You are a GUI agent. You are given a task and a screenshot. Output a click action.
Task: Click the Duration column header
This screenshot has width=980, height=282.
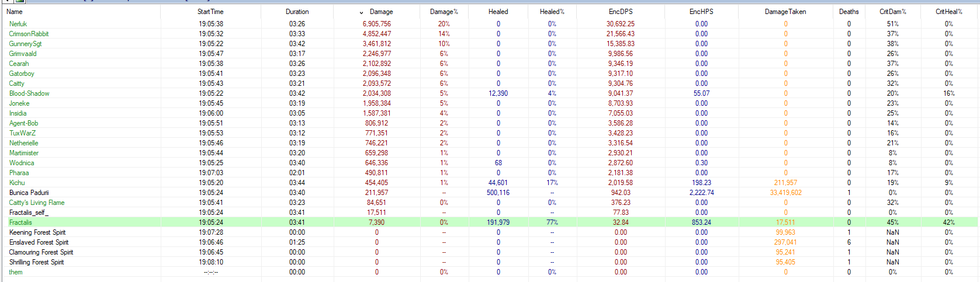coord(297,12)
